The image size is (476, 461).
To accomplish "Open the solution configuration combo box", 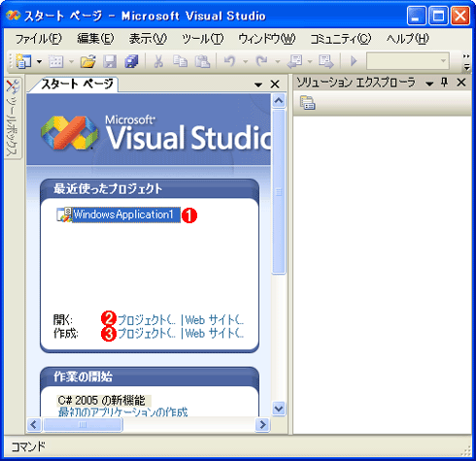I will point(408,61).
